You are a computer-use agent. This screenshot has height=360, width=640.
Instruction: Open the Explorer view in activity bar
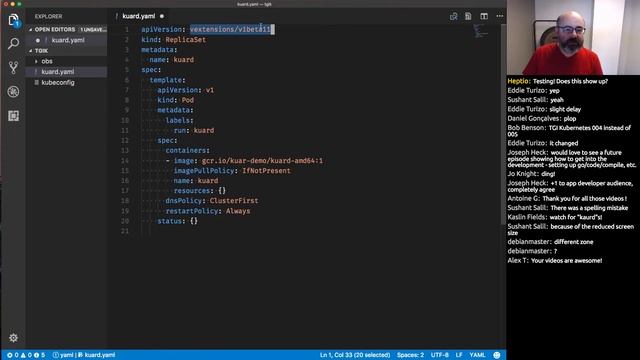point(13,20)
